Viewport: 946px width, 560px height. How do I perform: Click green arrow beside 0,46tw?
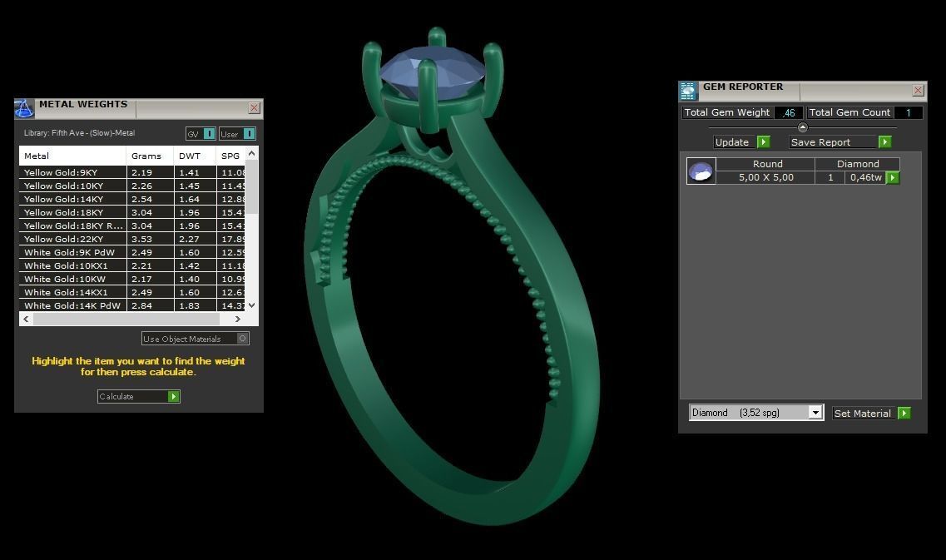pyautogui.click(x=893, y=177)
